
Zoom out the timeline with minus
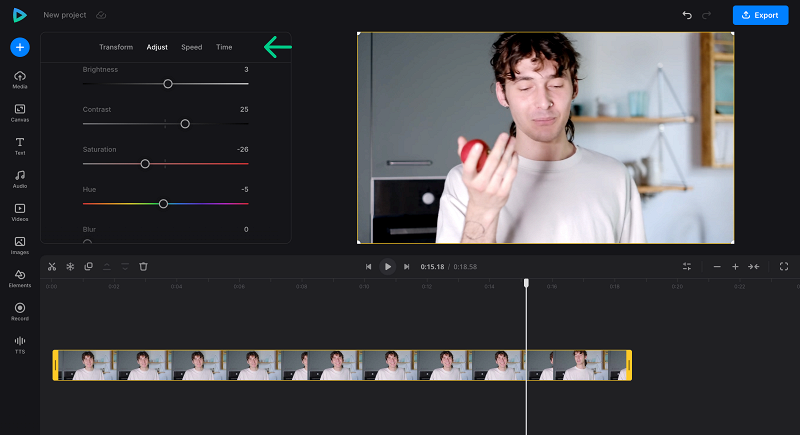(x=717, y=267)
